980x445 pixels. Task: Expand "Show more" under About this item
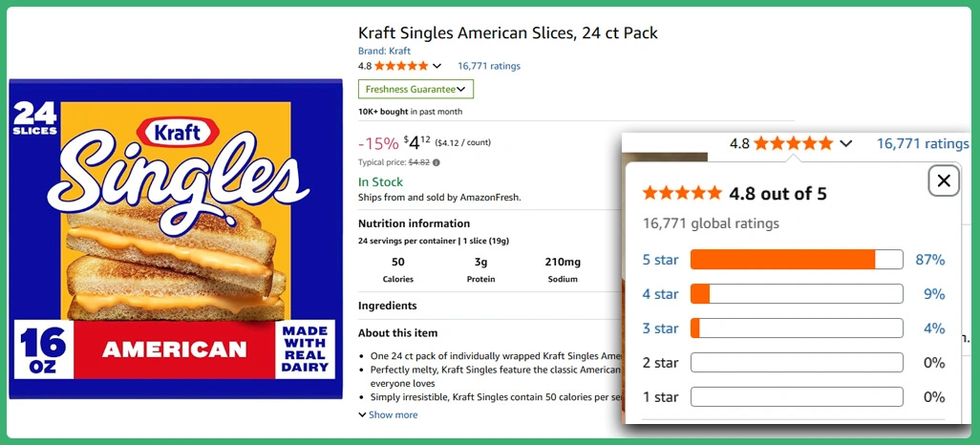tap(388, 414)
